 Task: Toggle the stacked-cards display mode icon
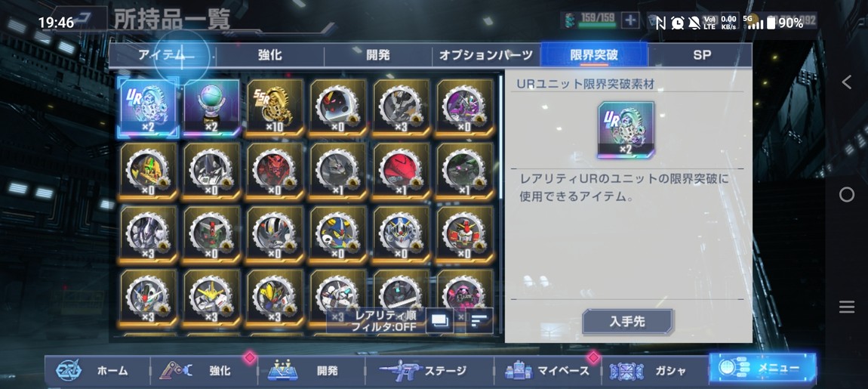[x=439, y=321]
